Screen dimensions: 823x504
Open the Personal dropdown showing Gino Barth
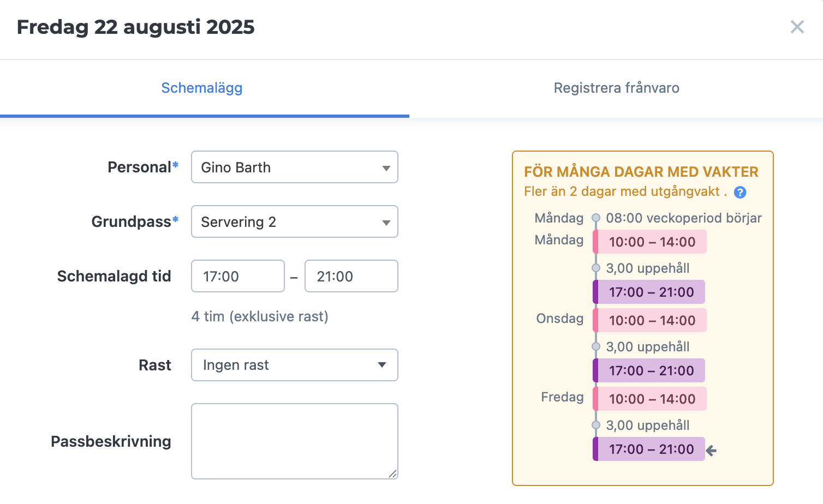click(294, 167)
